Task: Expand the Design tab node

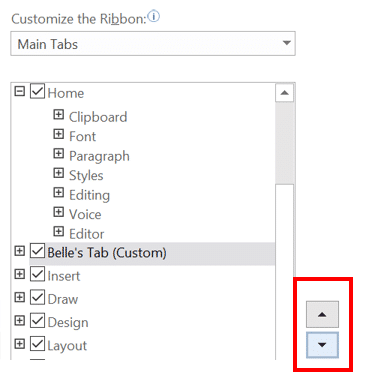Action: click(x=20, y=320)
